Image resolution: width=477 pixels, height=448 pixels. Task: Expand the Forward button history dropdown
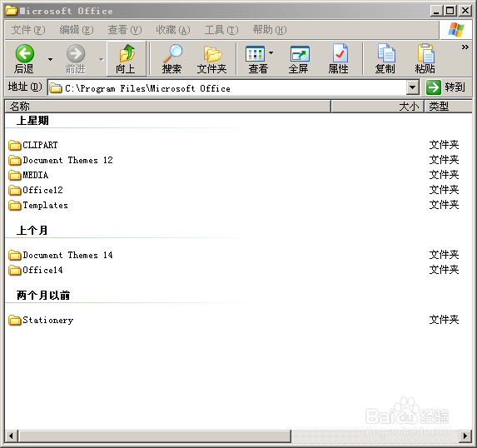click(102, 59)
